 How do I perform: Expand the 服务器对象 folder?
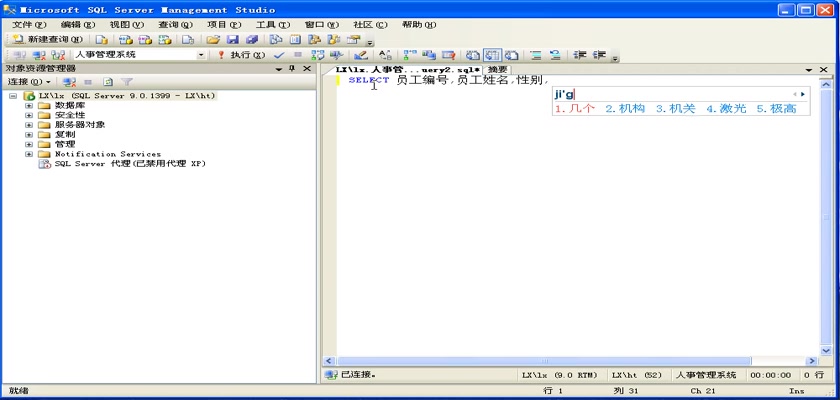coord(29,125)
